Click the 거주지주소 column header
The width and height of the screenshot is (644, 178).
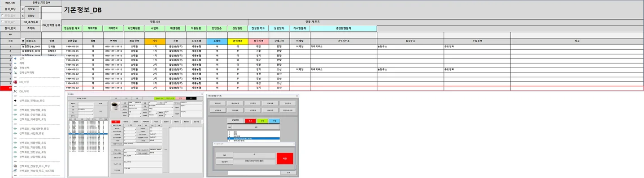(343, 41)
